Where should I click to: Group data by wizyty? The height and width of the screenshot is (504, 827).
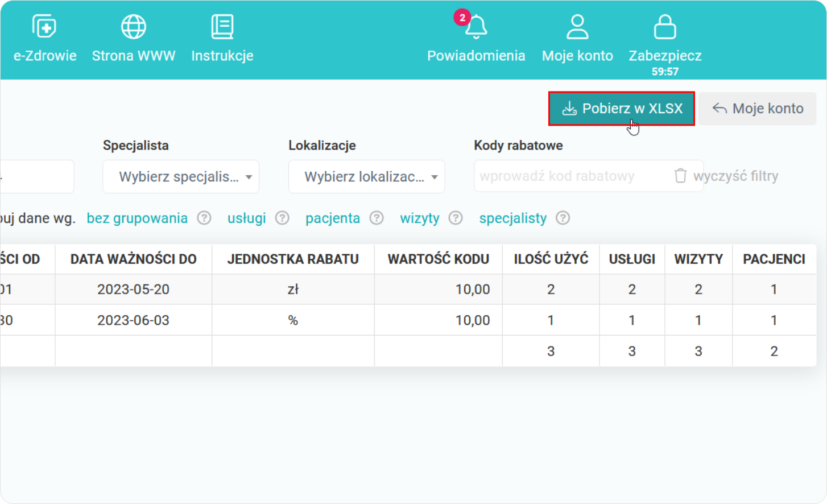click(420, 218)
